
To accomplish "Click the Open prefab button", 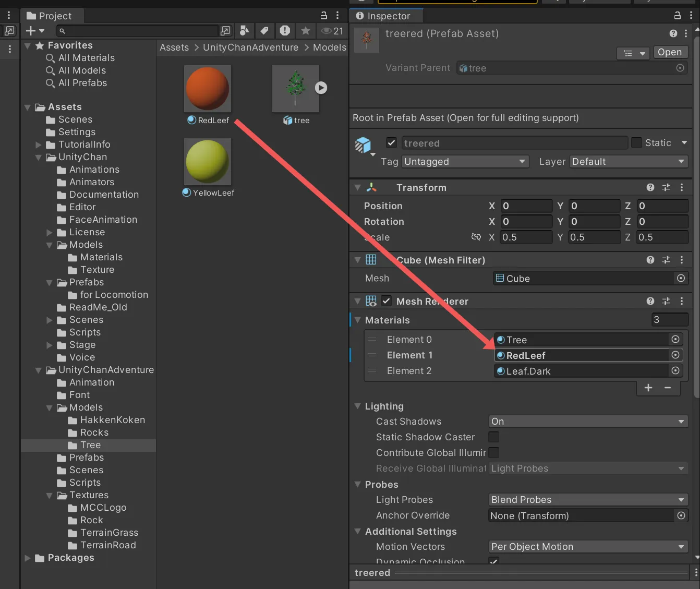I will tap(669, 52).
